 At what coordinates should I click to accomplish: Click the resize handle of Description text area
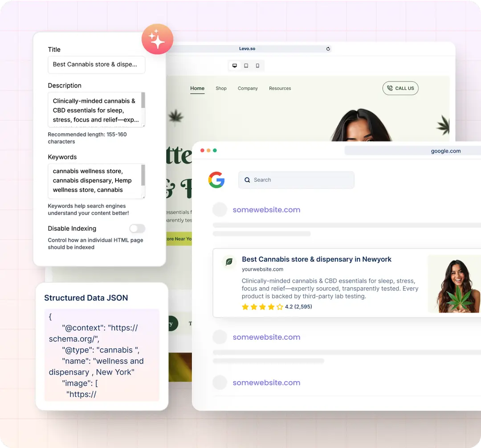click(x=143, y=126)
